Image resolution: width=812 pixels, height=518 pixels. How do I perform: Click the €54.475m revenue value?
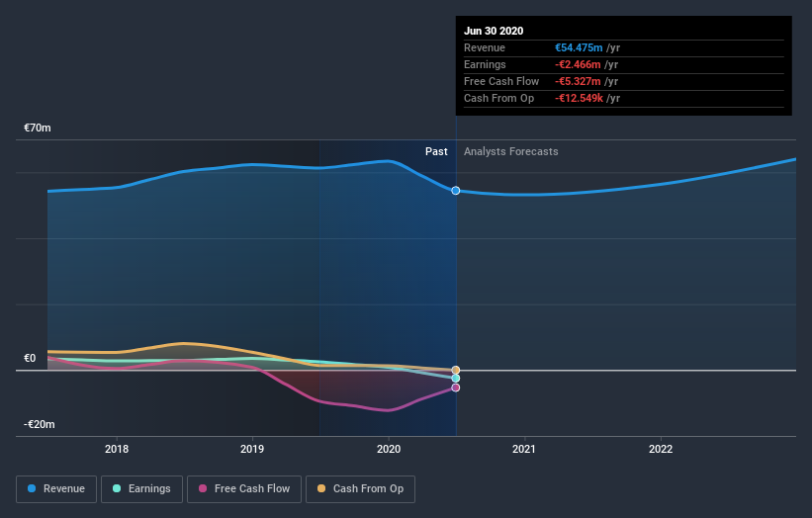pos(579,47)
